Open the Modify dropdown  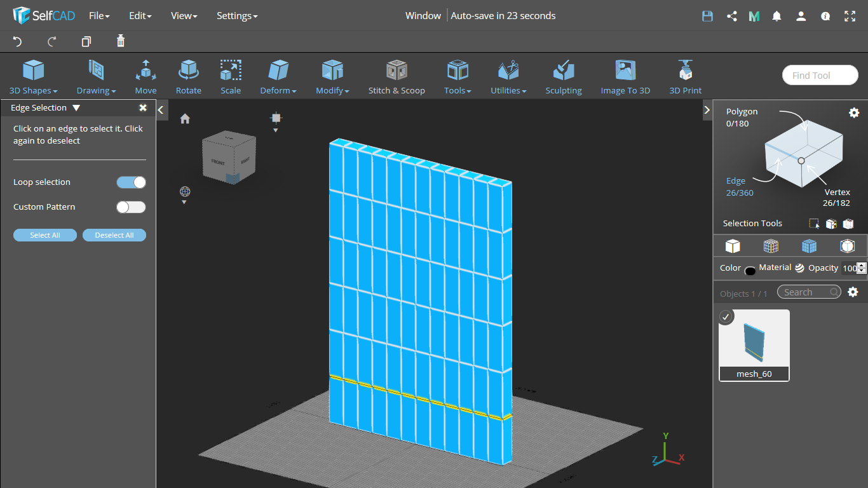332,77
